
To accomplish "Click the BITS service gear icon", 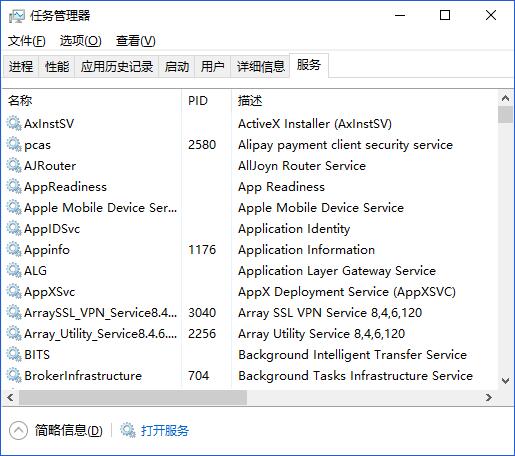I will [x=14, y=355].
